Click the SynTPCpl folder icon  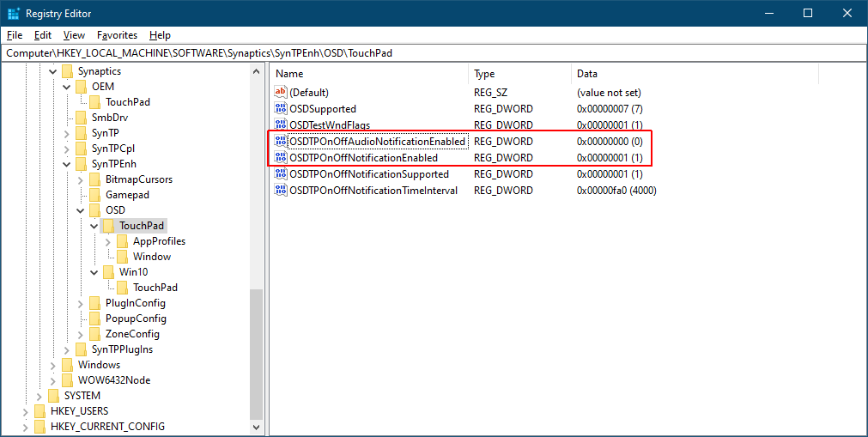pos(82,149)
